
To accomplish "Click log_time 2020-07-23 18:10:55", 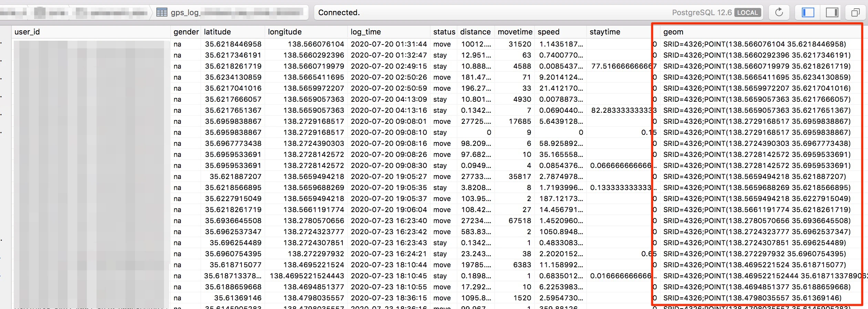I will (x=389, y=287).
